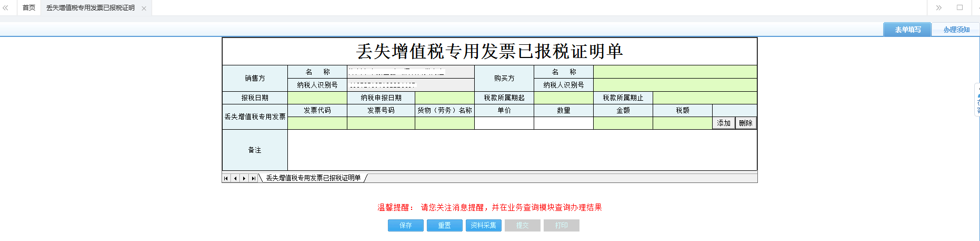Select the 表单填写 tab
This screenshot has width=980, height=241.
tap(907, 30)
